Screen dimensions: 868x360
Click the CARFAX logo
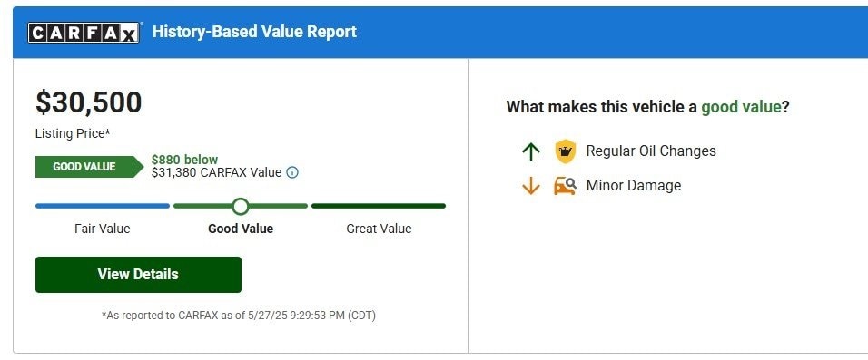point(84,33)
